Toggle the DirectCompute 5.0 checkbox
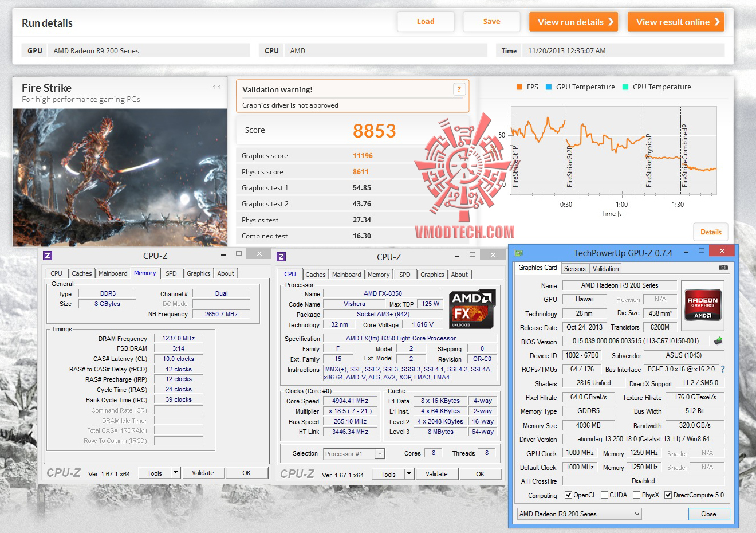This screenshot has width=756, height=533. tap(668, 495)
